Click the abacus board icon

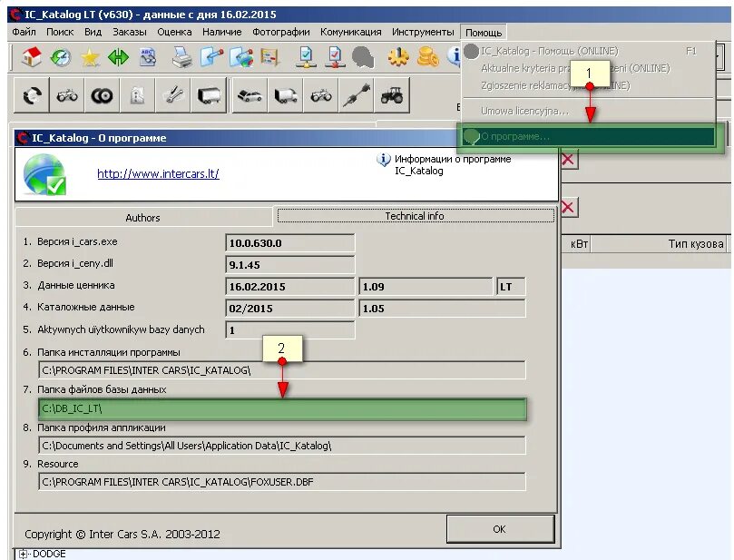(x=270, y=57)
